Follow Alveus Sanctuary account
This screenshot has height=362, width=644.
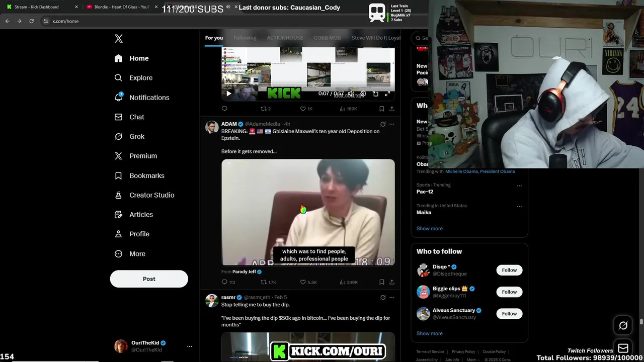click(x=509, y=314)
